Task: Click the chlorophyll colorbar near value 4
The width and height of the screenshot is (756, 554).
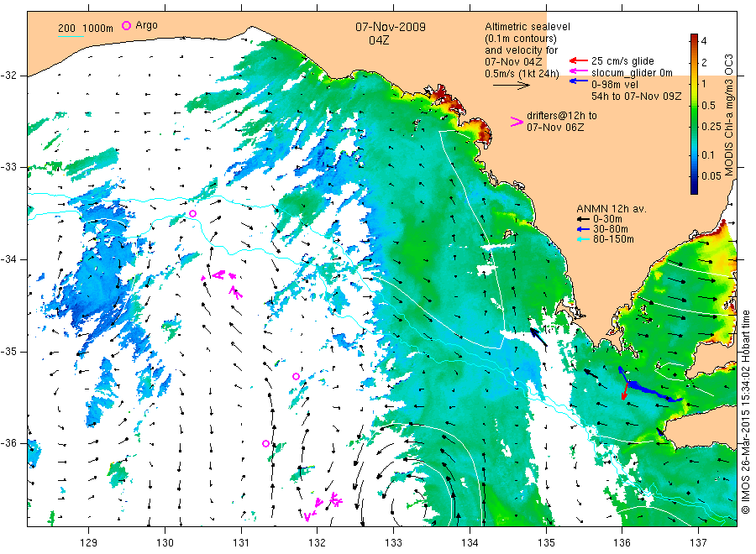Action: point(694,41)
